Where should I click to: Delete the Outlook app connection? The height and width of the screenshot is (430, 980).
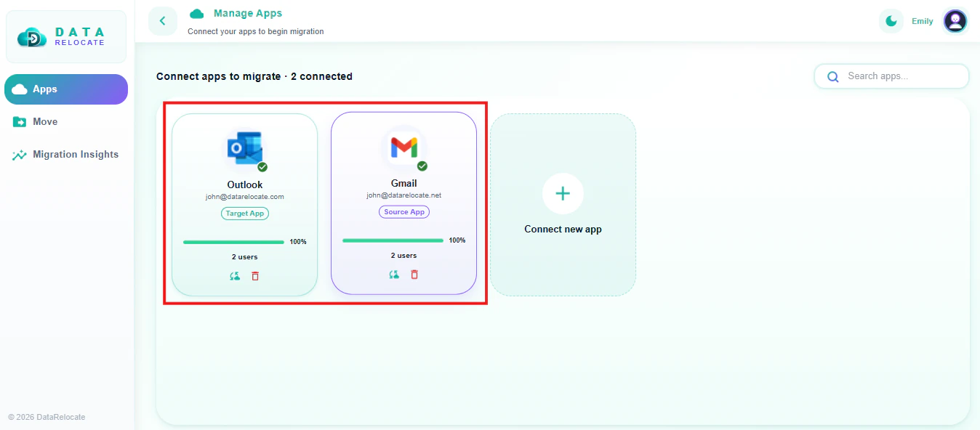tap(255, 276)
